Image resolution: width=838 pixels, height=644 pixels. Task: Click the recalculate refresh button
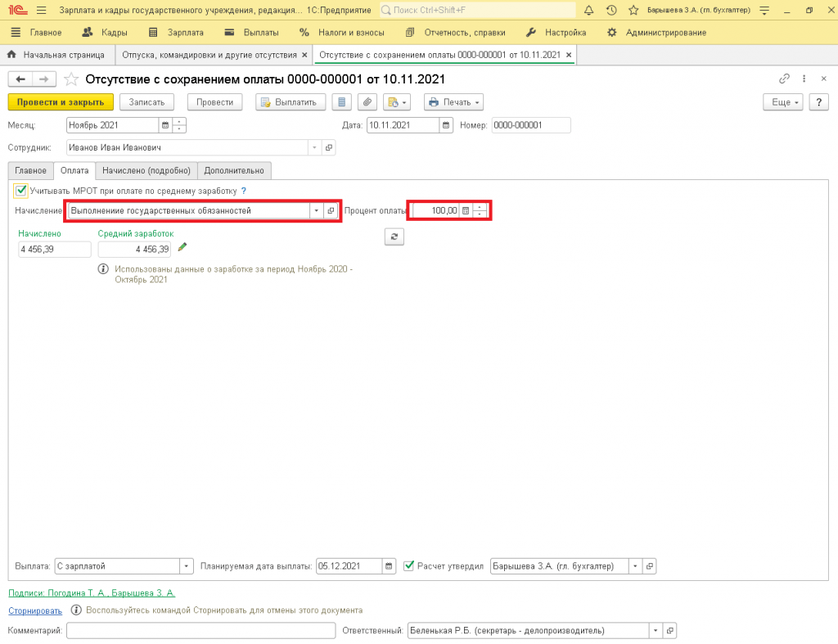coord(394,236)
